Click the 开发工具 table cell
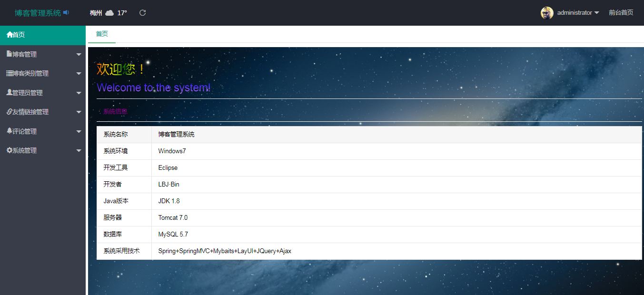Image resolution: width=644 pixels, height=295 pixels. tap(124, 168)
